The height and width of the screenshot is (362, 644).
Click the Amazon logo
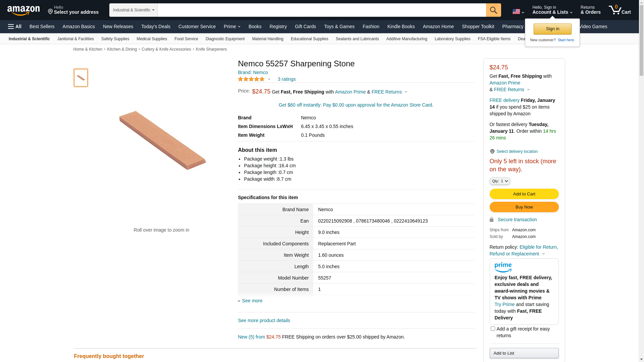pos(23,10)
